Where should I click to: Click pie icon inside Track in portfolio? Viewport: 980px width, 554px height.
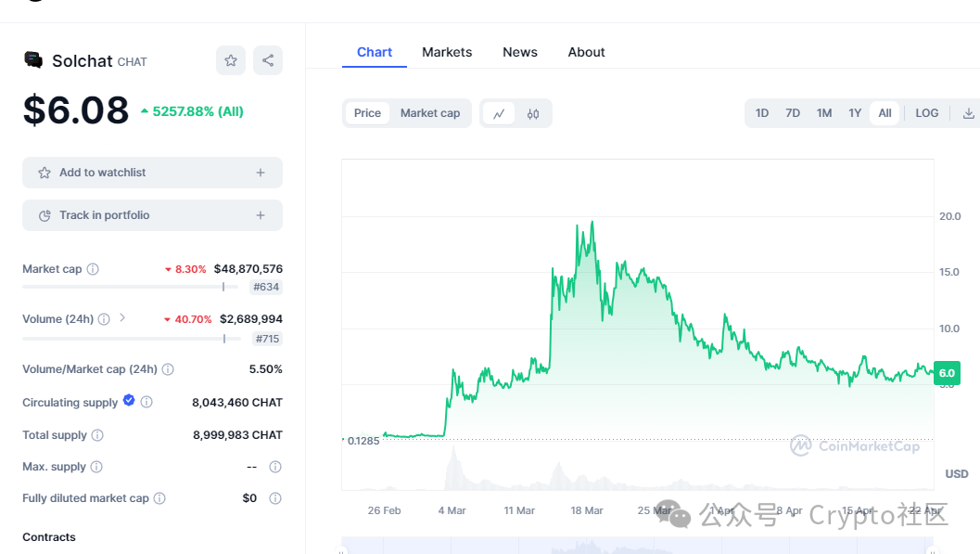(x=45, y=215)
